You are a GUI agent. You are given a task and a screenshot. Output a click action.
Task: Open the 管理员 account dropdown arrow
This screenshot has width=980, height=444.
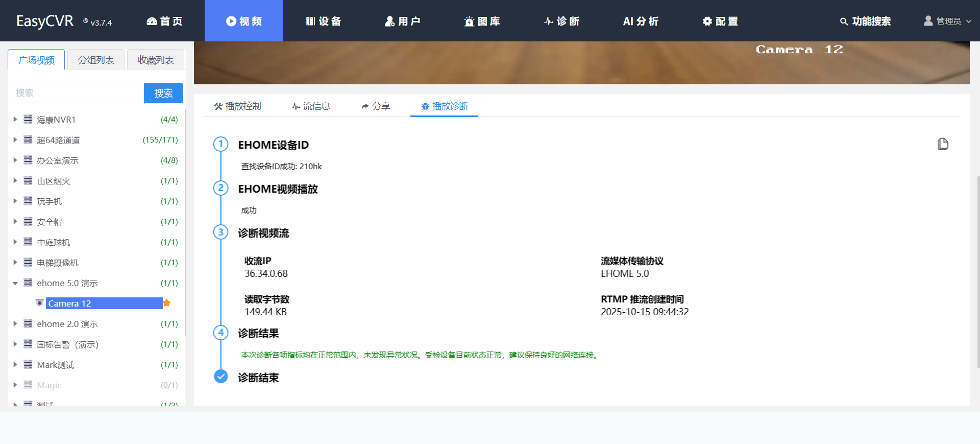tap(969, 21)
